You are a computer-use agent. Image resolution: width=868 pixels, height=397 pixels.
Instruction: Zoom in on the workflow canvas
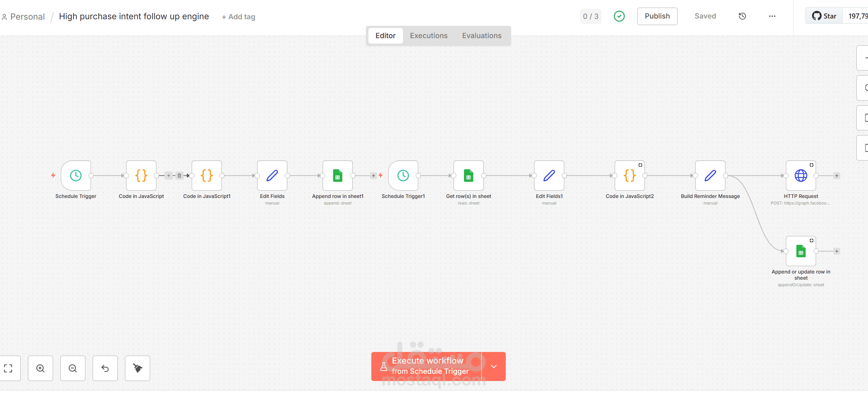click(x=40, y=368)
